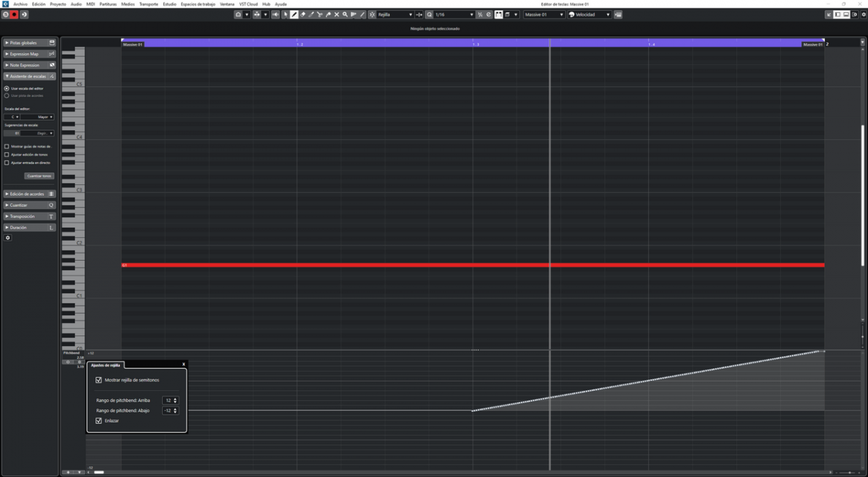The height and width of the screenshot is (477, 868).
Task: Open the Partituras menu
Action: point(108,4)
